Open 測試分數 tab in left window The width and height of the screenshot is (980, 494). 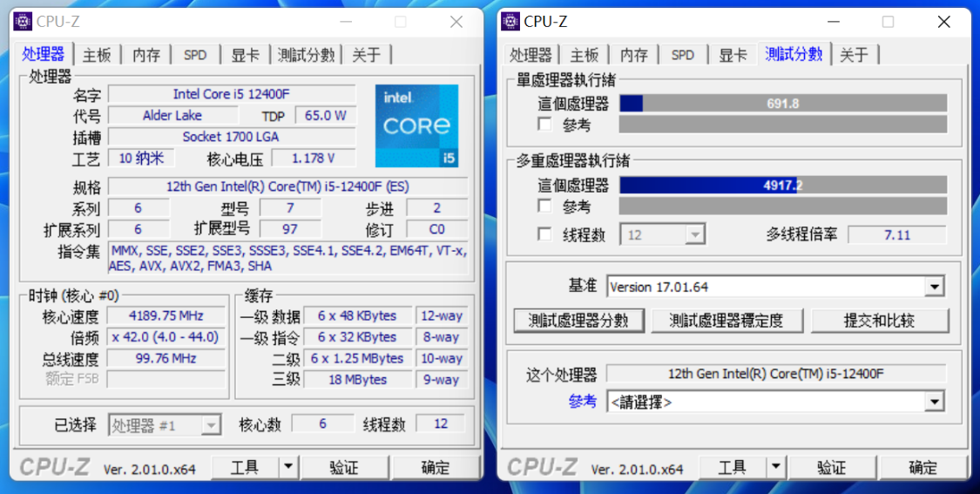[x=307, y=55]
